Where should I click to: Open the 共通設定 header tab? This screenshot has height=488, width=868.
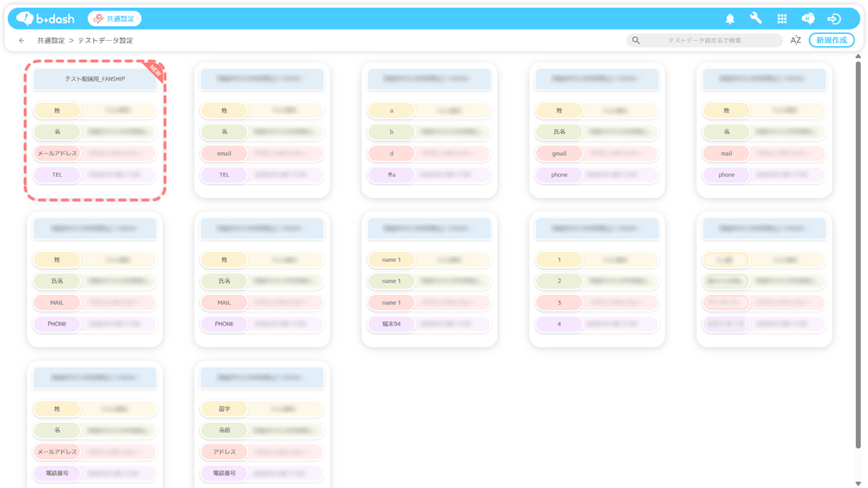pos(115,19)
